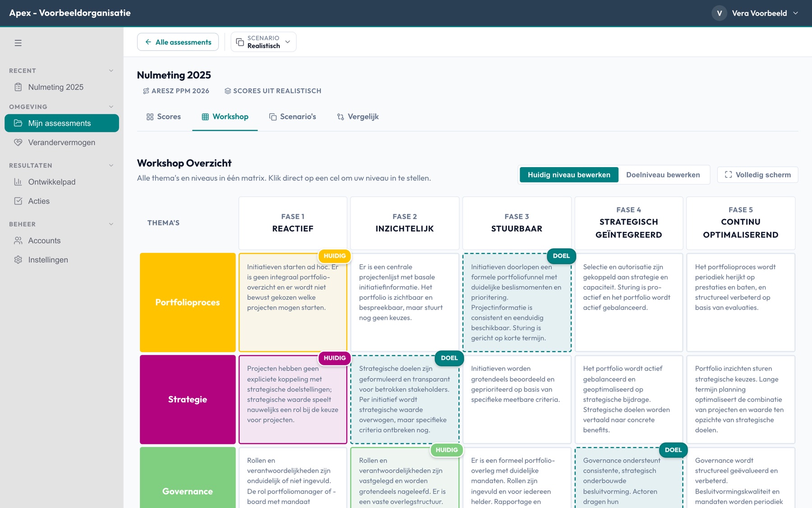Viewport: 812px width, 508px height.
Task: Open the Vergelijk tab label
Action: pos(363,117)
